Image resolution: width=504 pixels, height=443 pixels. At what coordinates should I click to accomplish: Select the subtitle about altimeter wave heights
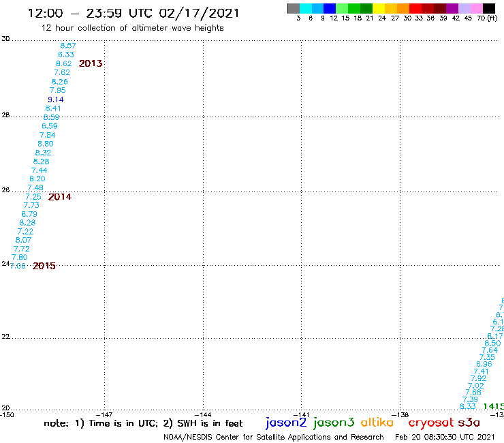tap(132, 28)
